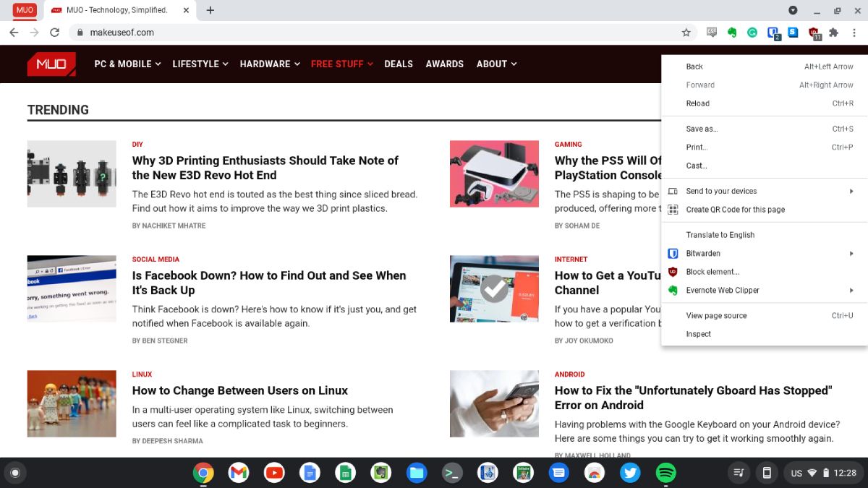Open the AWARDS navigation link
The height and width of the screenshot is (488, 868).
tap(445, 64)
